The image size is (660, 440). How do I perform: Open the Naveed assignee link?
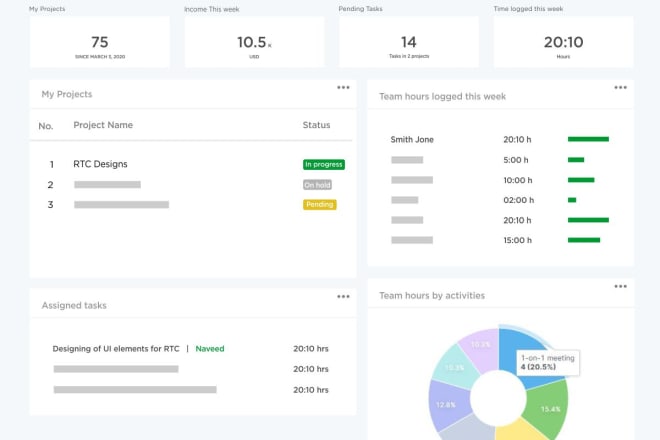point(210,349)
